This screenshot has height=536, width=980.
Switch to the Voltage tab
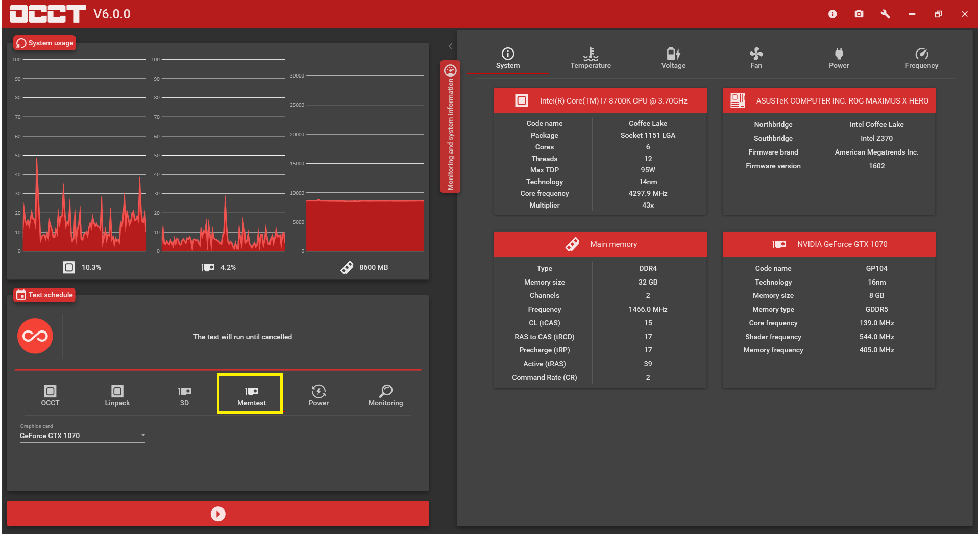coord(673,58)
